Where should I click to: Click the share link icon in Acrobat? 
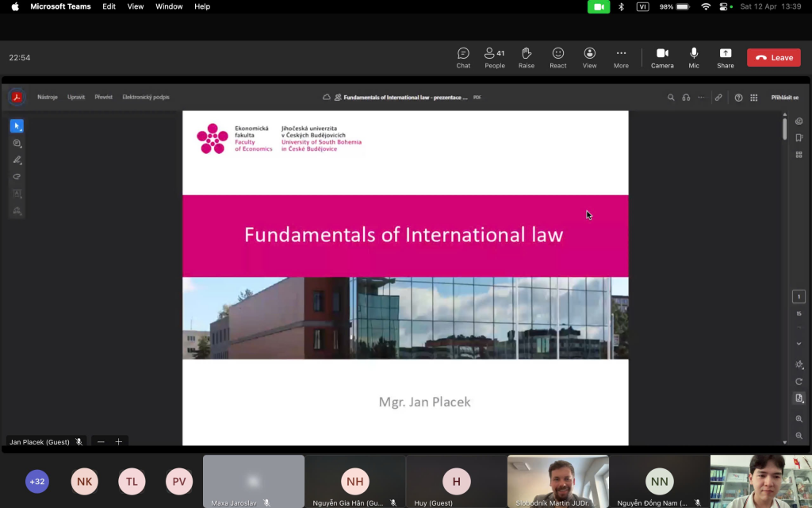click(x=718, y=98)
